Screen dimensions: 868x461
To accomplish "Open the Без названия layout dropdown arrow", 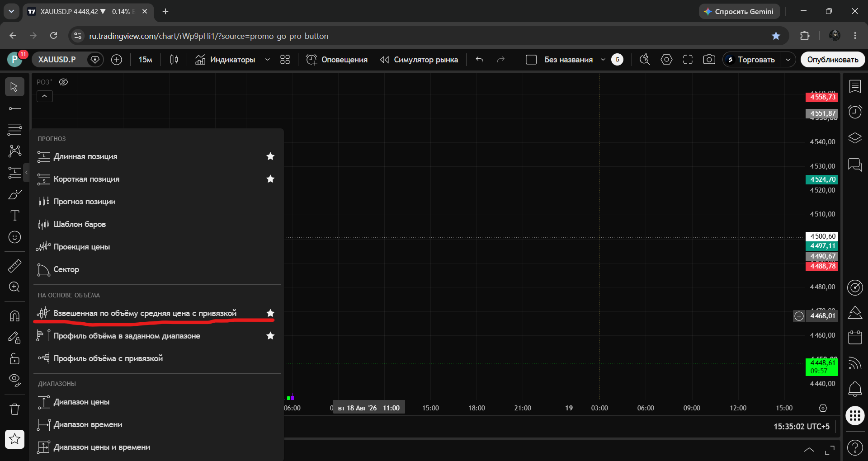I will point(603,60).
